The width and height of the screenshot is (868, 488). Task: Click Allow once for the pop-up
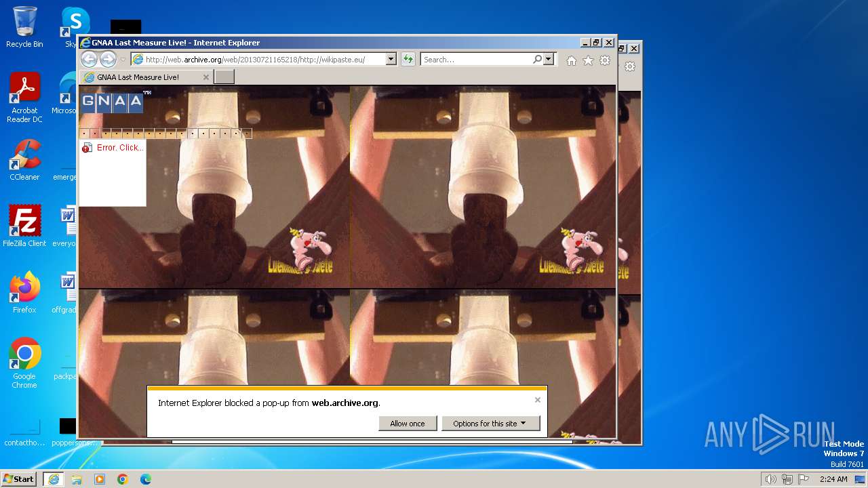pos(408,424)
